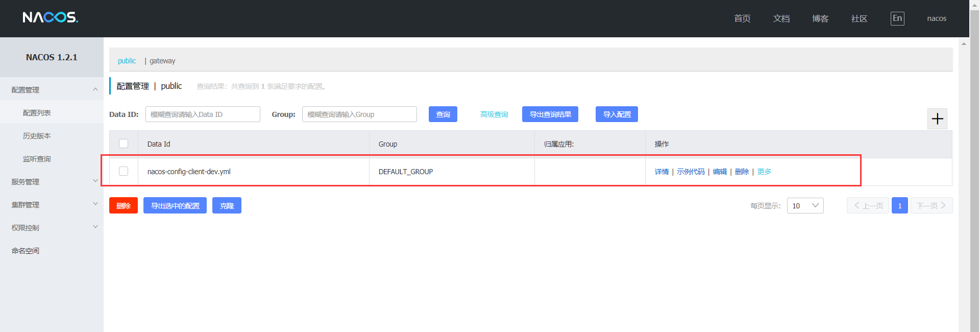The image size is (980, 332).
Task: Click the row's 删除 link
Action: pos(742,172)
